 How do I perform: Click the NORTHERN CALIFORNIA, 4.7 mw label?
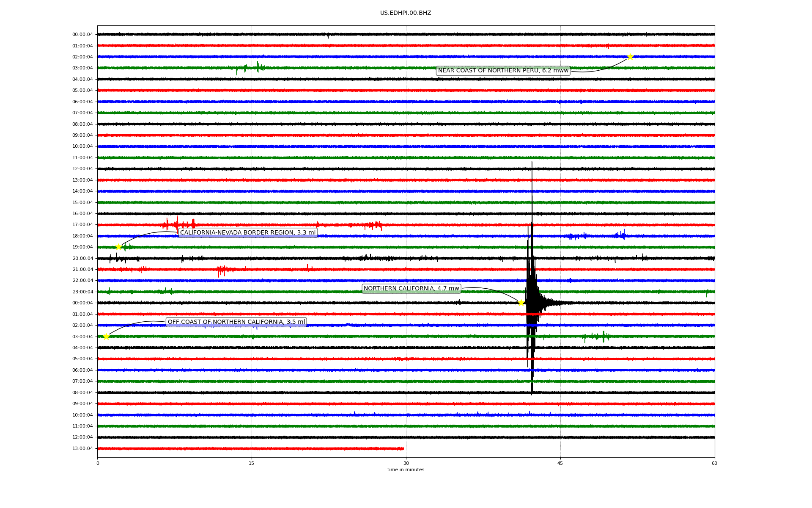(x=411, y=289)
